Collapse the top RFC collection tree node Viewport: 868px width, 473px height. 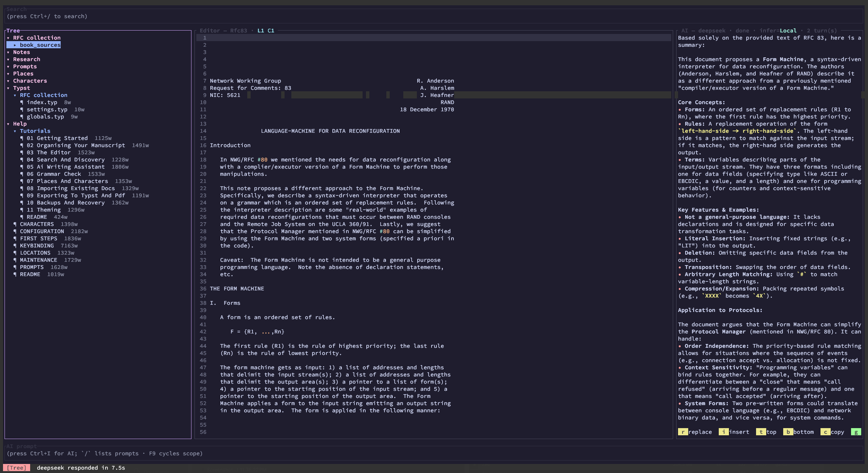tap(8, 38)
